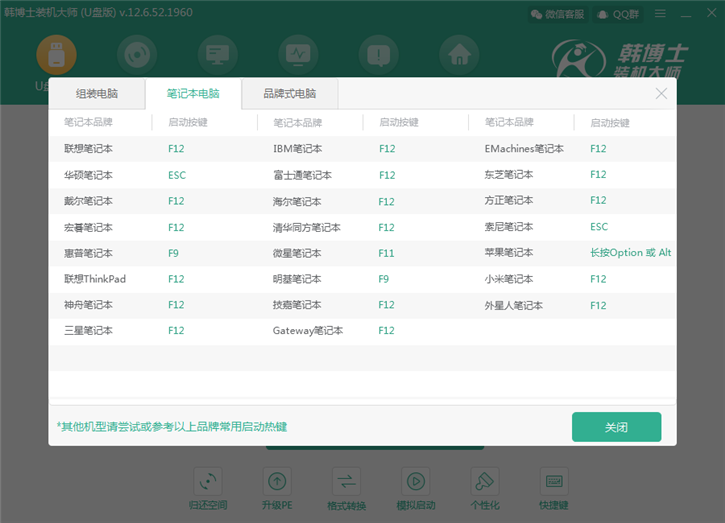Click the 个性化 personalization brush icon
725x523 pixels.
coord(485,482)
